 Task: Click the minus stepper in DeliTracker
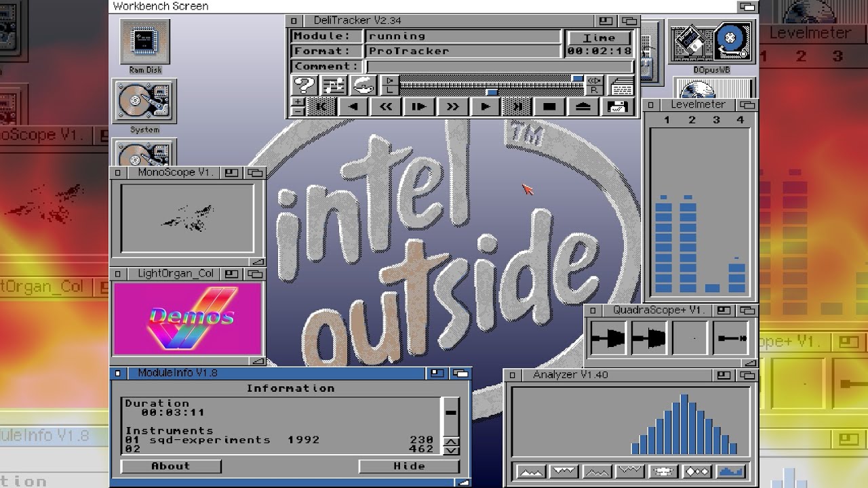(298, 110)
